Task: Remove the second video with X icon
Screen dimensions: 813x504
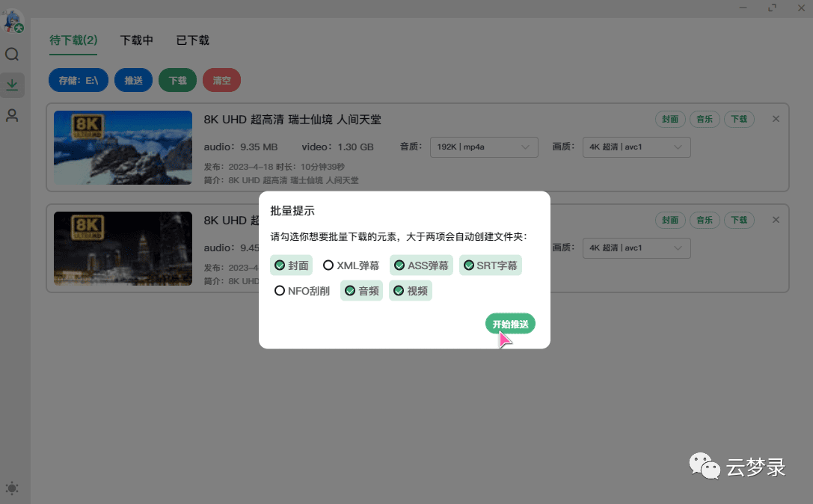Action: coord(776,220)
